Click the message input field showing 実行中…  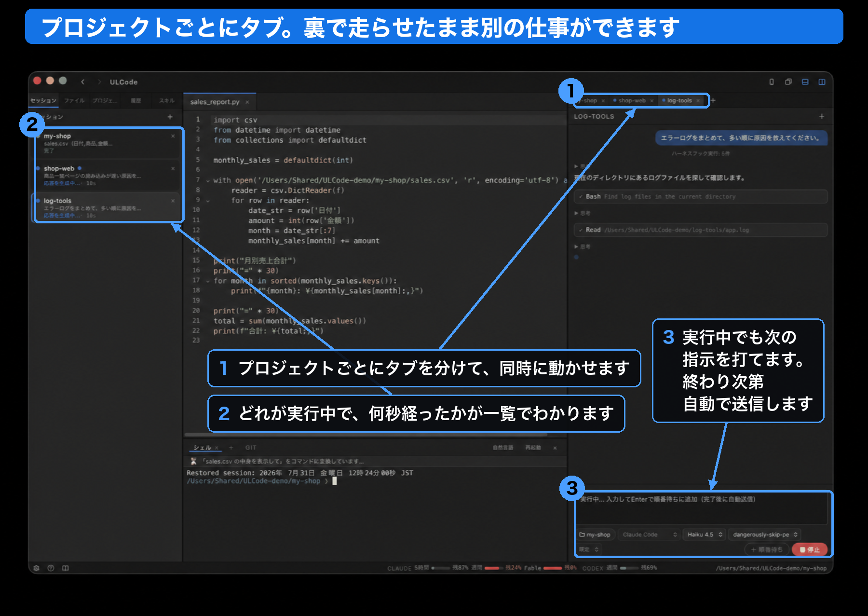[702, 508]
